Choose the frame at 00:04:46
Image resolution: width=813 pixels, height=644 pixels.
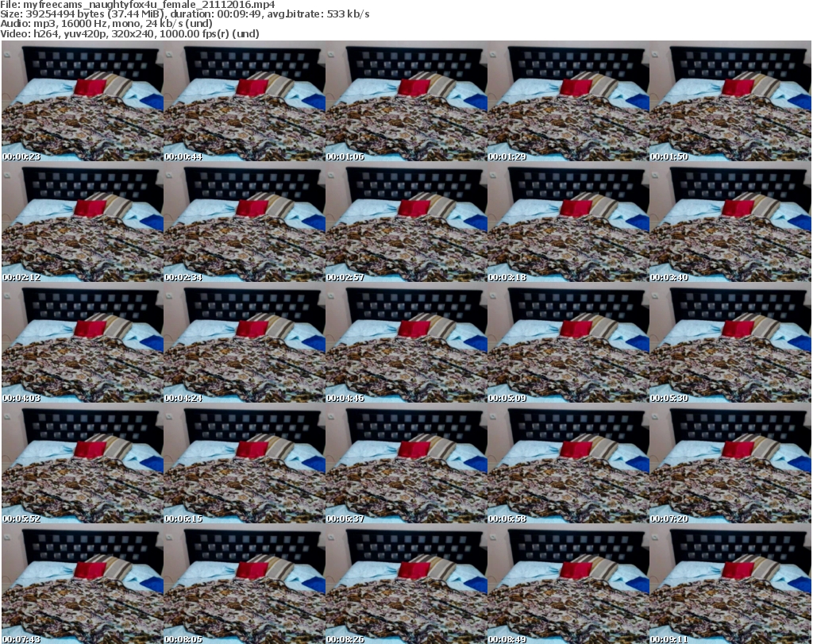point(406,343)
